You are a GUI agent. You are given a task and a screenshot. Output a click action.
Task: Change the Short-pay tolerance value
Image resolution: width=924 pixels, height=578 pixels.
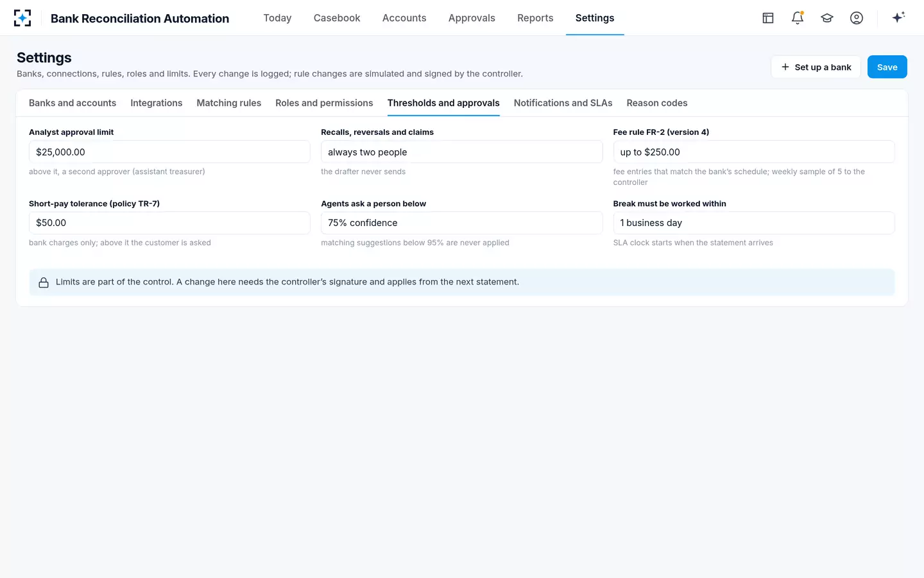(x=169, y=223)
